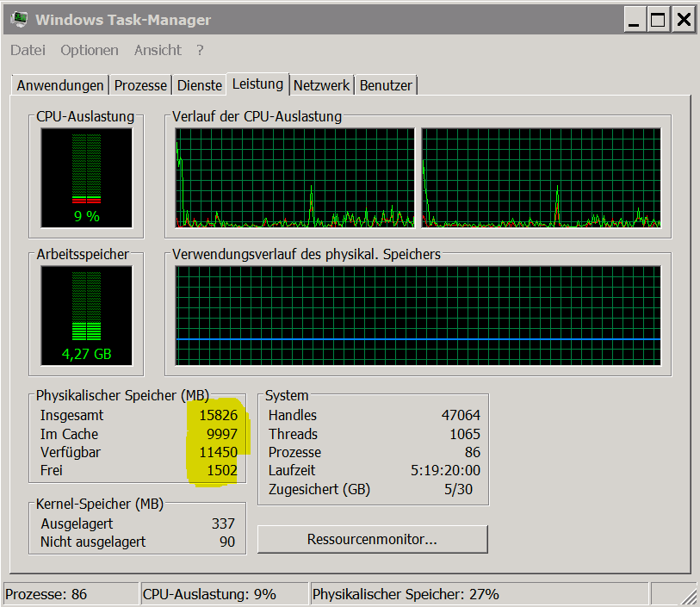Open the Datei menu
This screenshot has height=607, width=700.
[28, 50]
